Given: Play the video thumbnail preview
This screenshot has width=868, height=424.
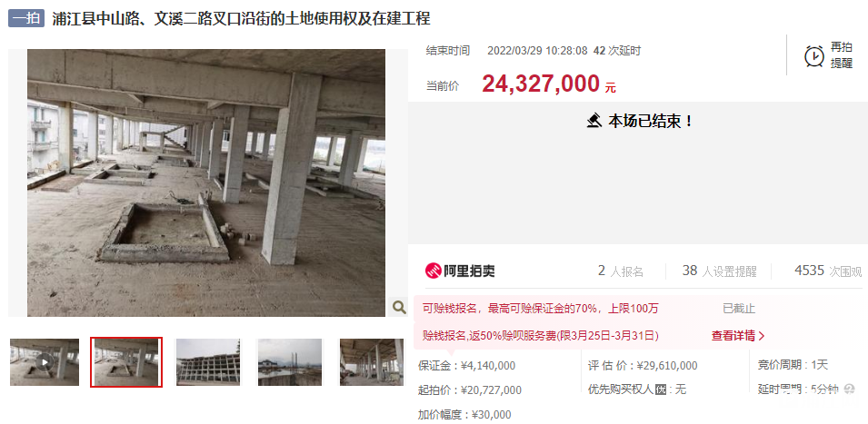Looking at the screenshot, I should pyautogui.click(x=45, y=362).
